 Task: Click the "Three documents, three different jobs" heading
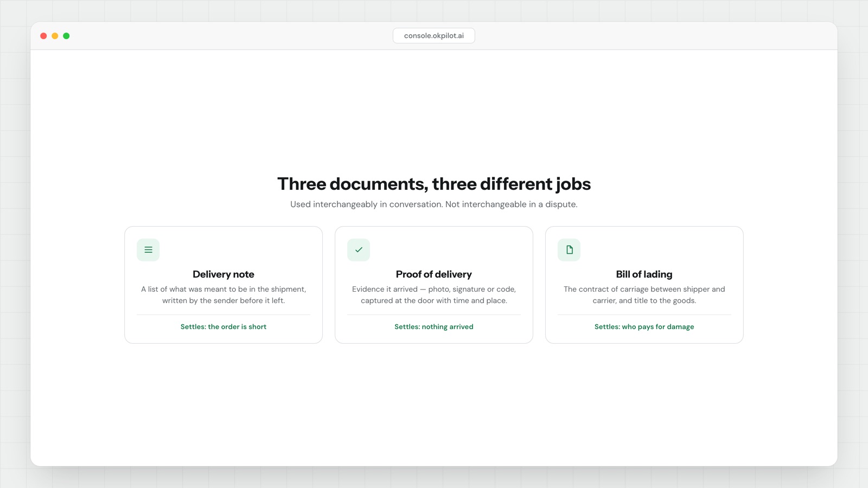point(434,184)
